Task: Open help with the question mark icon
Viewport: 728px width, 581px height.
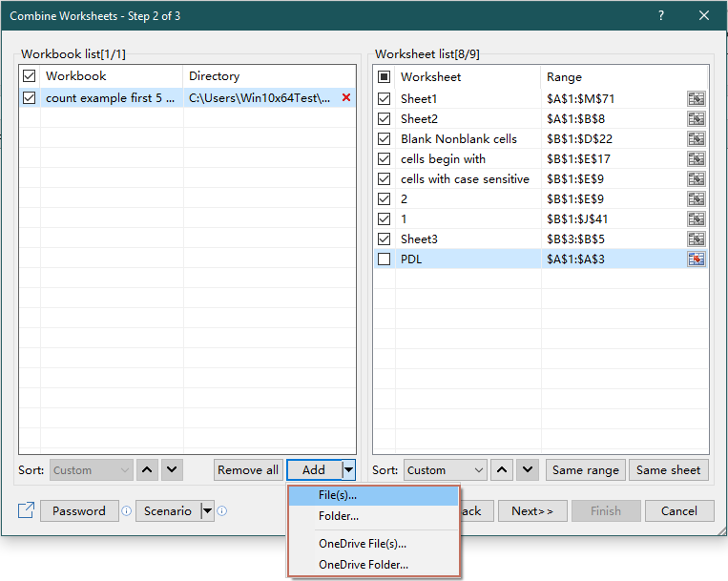Action: pos(661,15)
